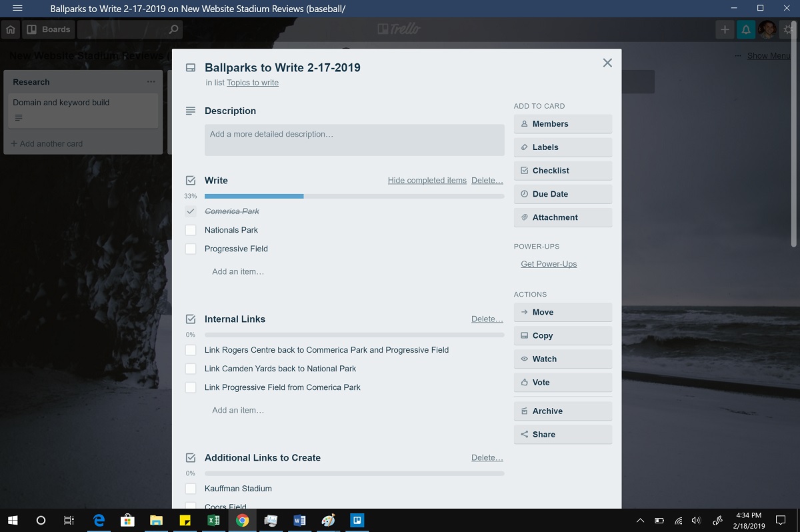Open Microsoft Store from the taskbar

click(127, 520)
